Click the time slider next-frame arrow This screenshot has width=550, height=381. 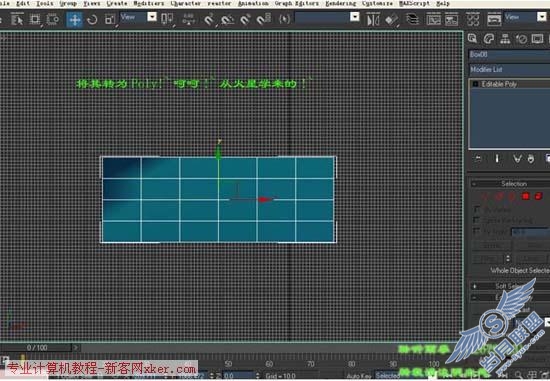76,348
